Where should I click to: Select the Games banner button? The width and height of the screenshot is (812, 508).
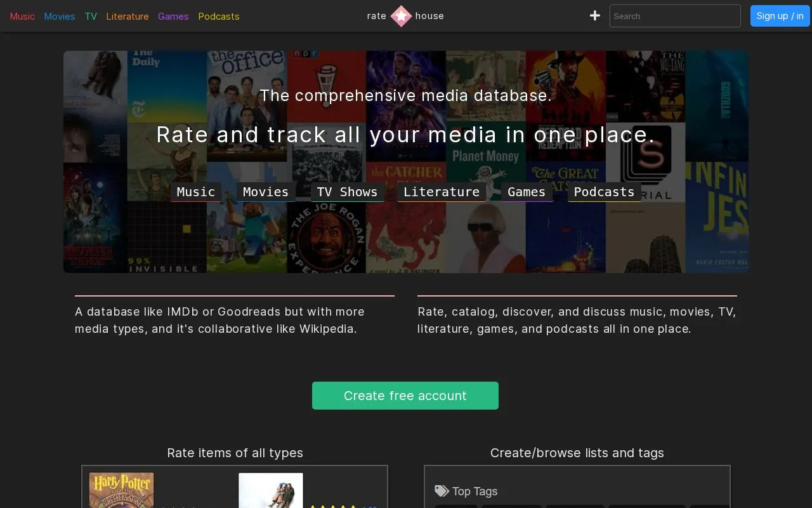click(527, 192)
